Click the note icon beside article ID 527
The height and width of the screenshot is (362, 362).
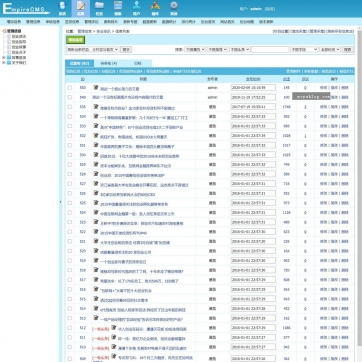coord(96,183)
